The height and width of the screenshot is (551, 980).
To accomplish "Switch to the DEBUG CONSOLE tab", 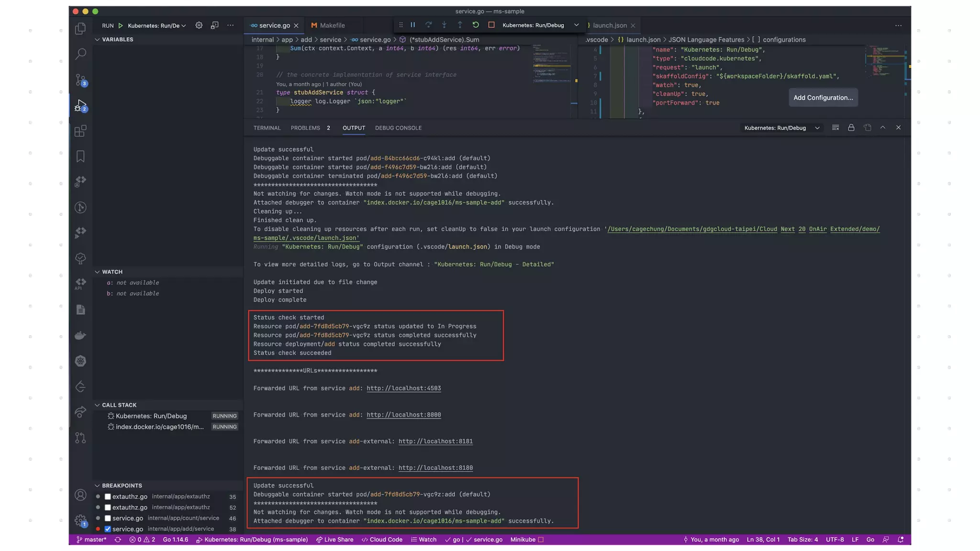I will pyautogui.click(x=398, y=128).
